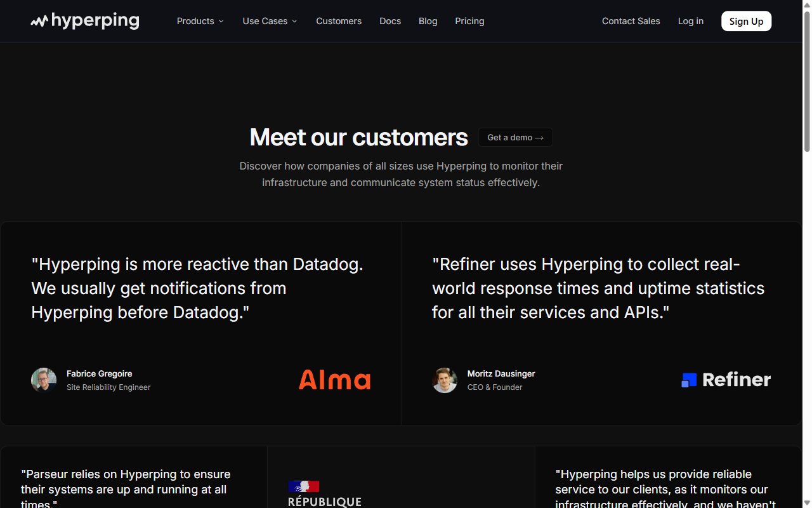
Task: Open the Docs nav item
Action: [x=390, y=21]
